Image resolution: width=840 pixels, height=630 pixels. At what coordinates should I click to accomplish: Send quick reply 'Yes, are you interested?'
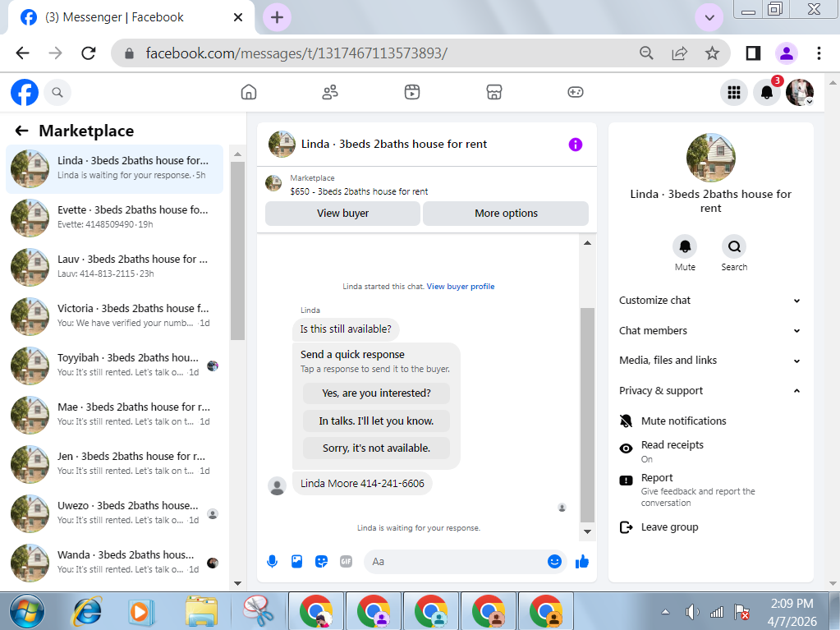pyautogui.click(x=376, y=393)
